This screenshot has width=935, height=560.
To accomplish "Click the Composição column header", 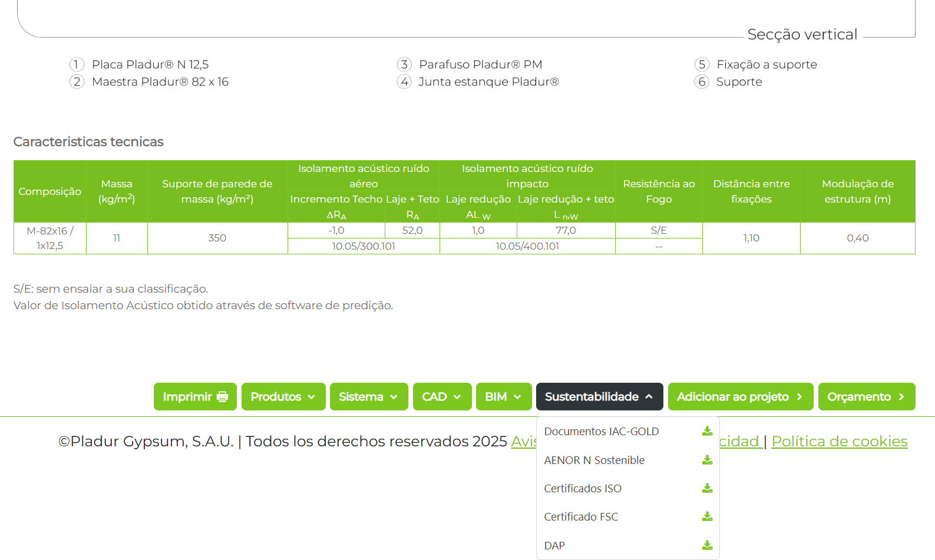I will (x=50, y=191).
